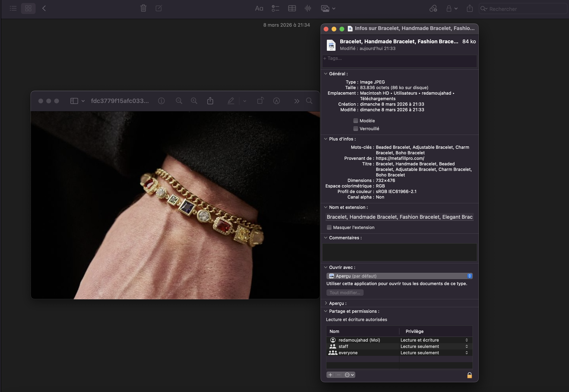
Task: Open the photo insertion menu via its chevron
Action: click(334, 9)
